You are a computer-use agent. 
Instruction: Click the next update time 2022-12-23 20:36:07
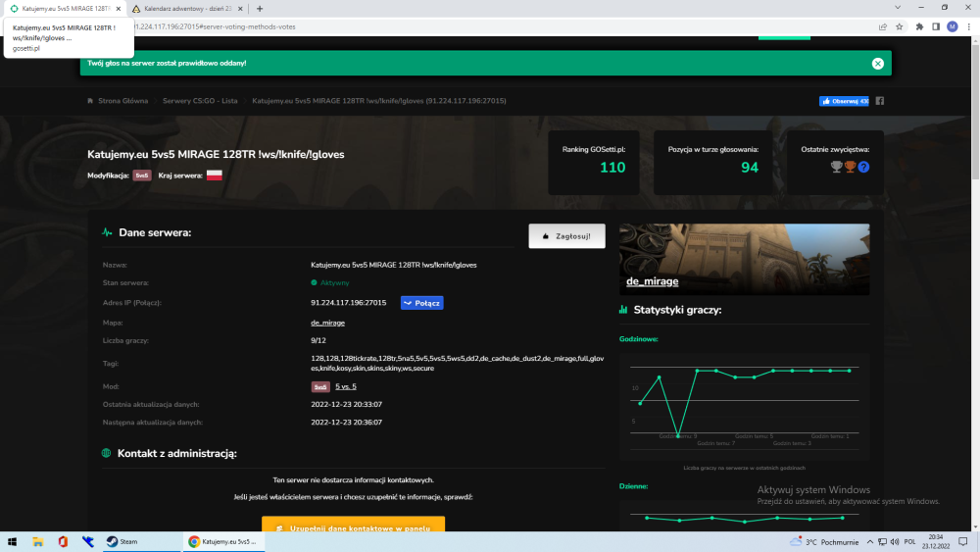click(x=346, y=423)
